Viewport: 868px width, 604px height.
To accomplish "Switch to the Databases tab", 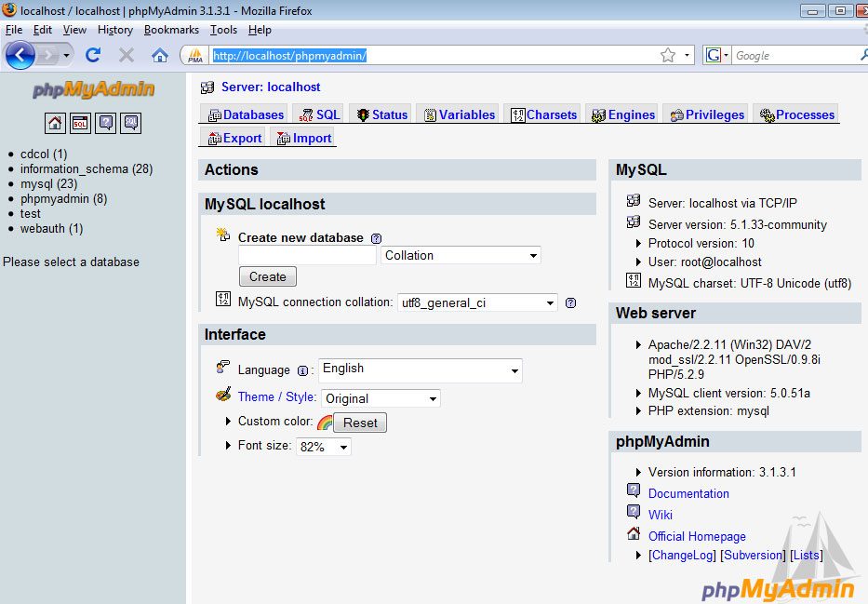I will tap(246, 114).
